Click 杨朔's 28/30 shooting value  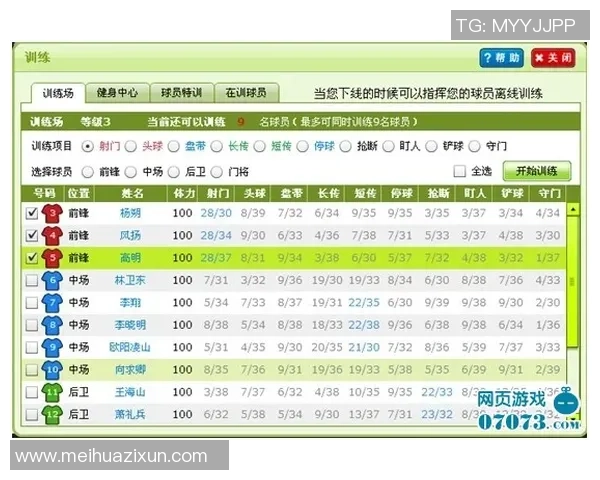(216, 213)
